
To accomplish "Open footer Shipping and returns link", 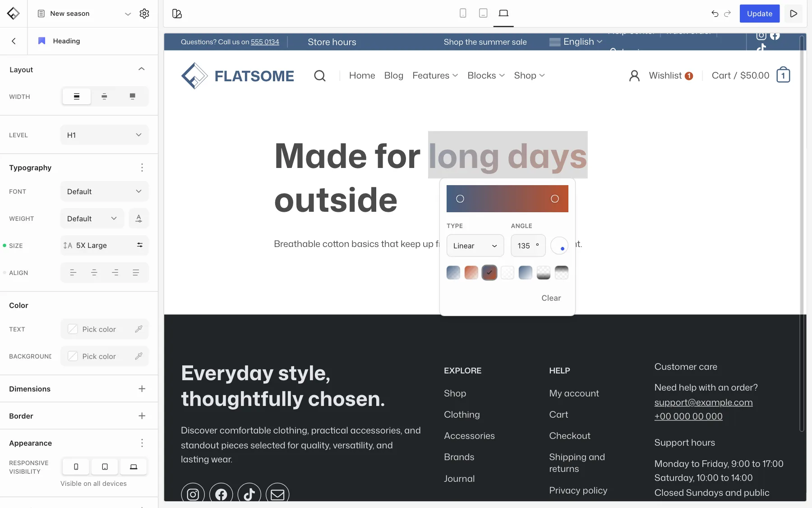I will pyautogui.click(x=577, y=463).
